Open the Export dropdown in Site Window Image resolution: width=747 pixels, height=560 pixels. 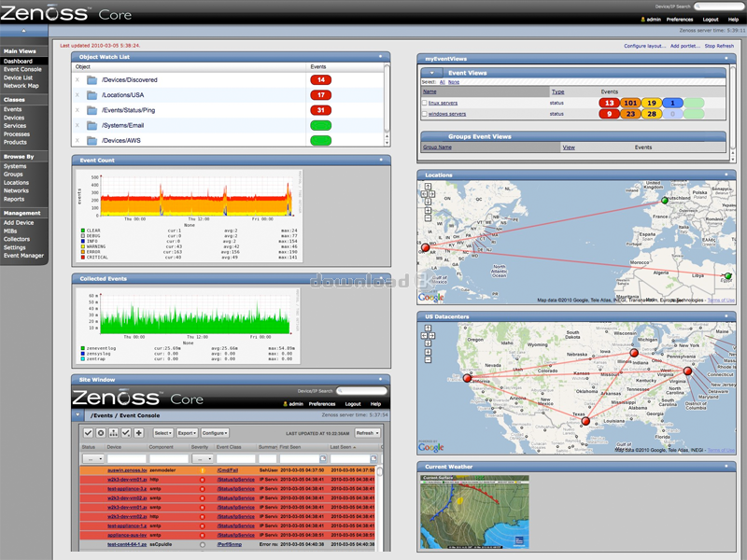[187, 433]
